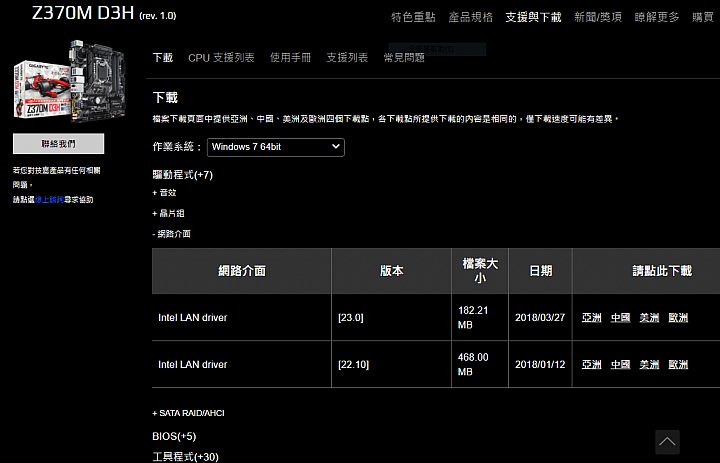Download driver 23.0 from 歐洲 server

678,318
